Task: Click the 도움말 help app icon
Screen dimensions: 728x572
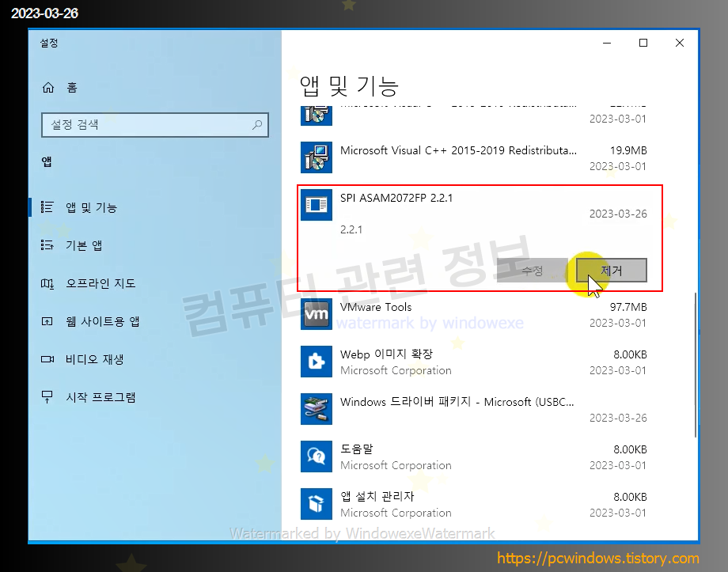Action: (317, 456)
